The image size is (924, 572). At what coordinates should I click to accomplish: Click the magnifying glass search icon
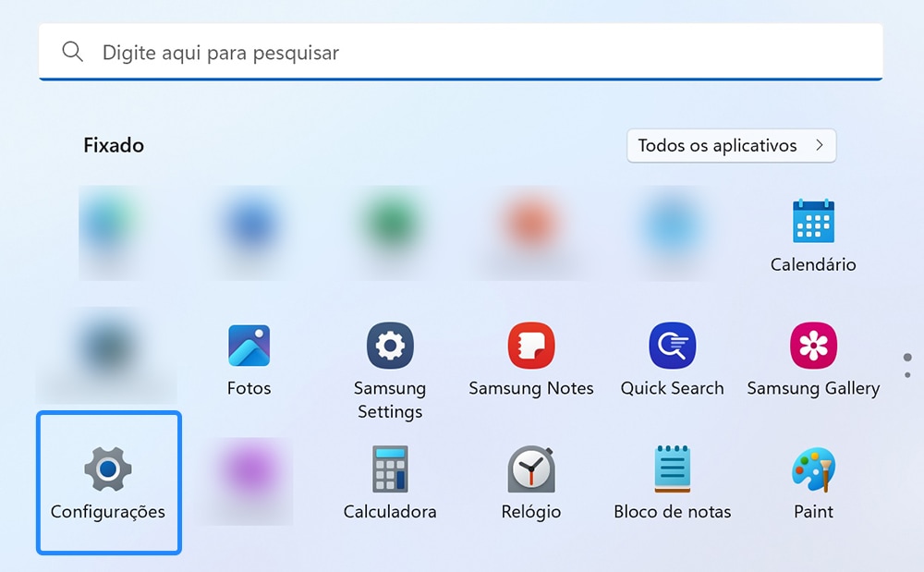tap(72, 52)
